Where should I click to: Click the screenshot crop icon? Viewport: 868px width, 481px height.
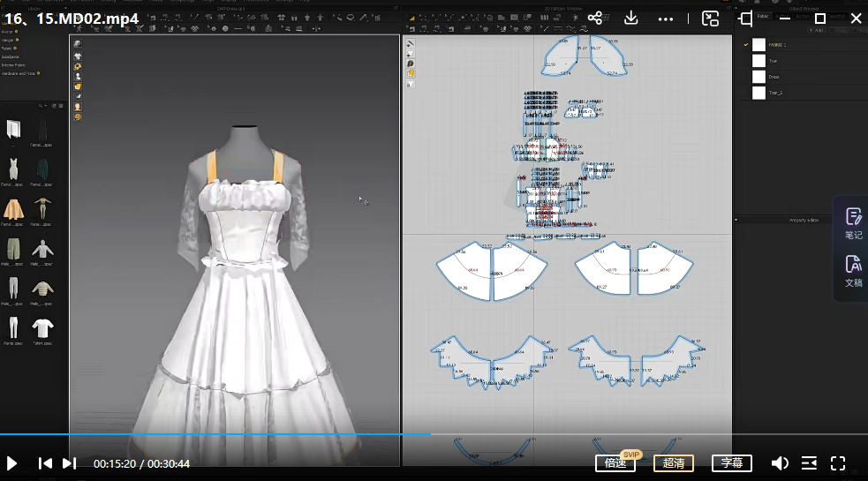point(746,19)
